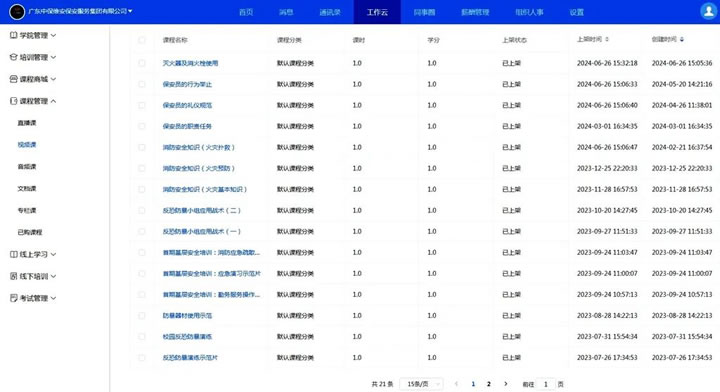This screenshot has height=392, width=720.
Task: Click the company logo icon in header
Action: [17, 11]
